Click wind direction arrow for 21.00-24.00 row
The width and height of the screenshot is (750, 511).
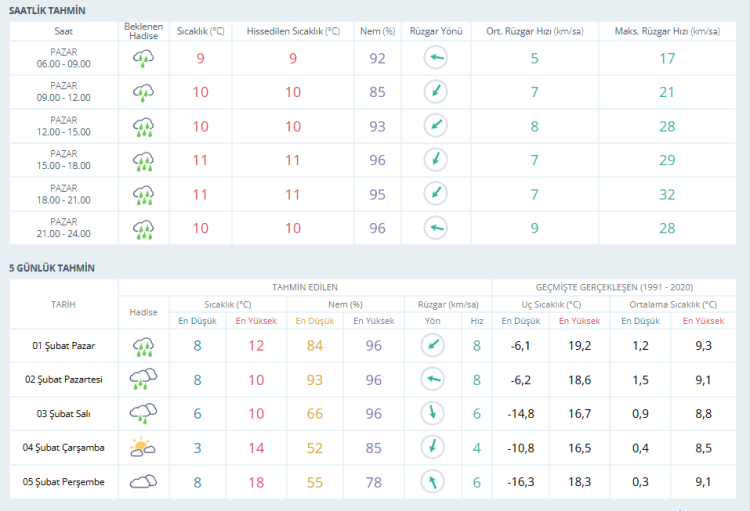coord(435,228)
